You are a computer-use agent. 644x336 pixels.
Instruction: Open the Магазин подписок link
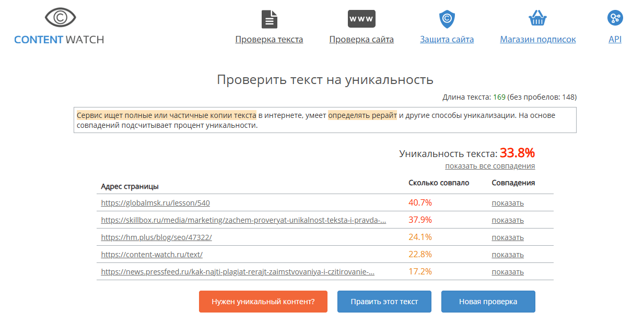pyautogui.click(x=537, y=40)
